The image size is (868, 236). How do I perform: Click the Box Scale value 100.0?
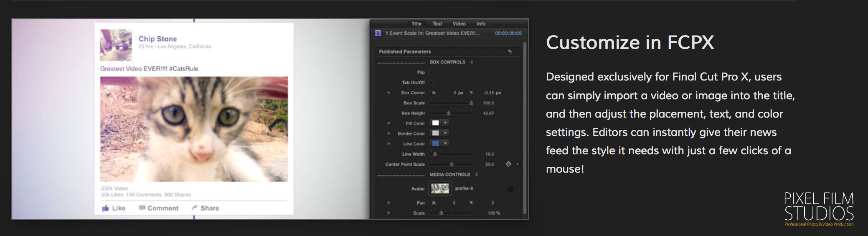pyautogui.click(x=488, y=103)
